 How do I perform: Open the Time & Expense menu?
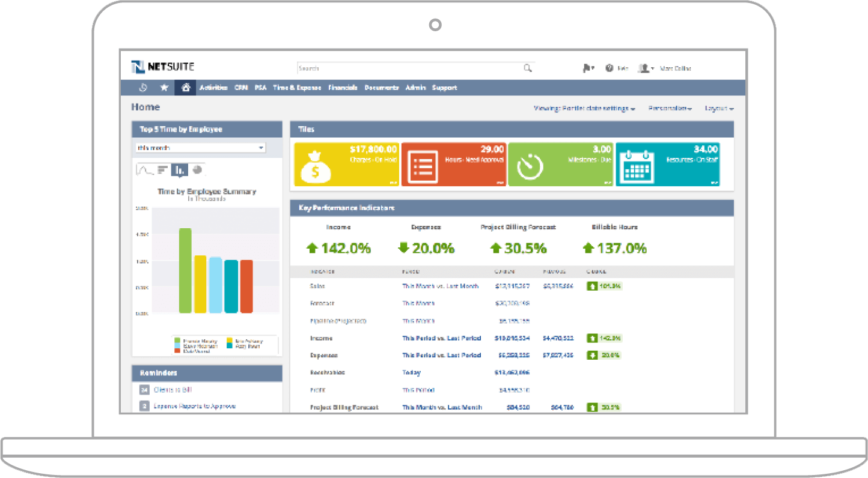(296, 88)
